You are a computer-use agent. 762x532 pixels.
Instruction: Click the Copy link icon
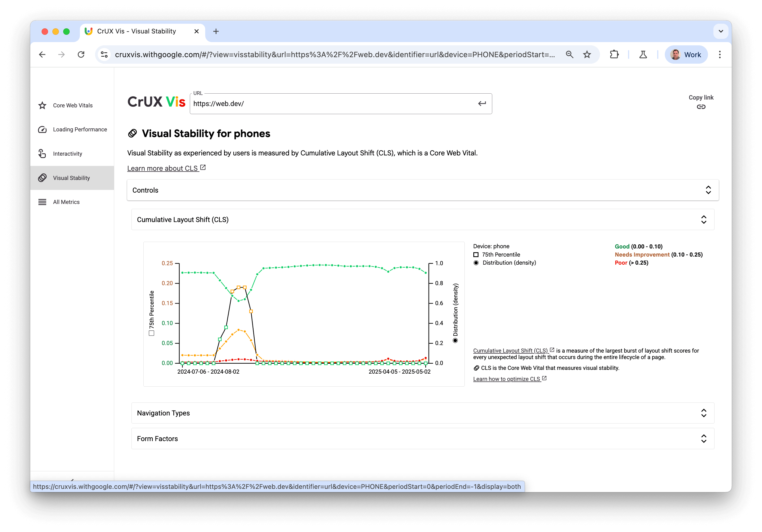click(x=701, y=107)
